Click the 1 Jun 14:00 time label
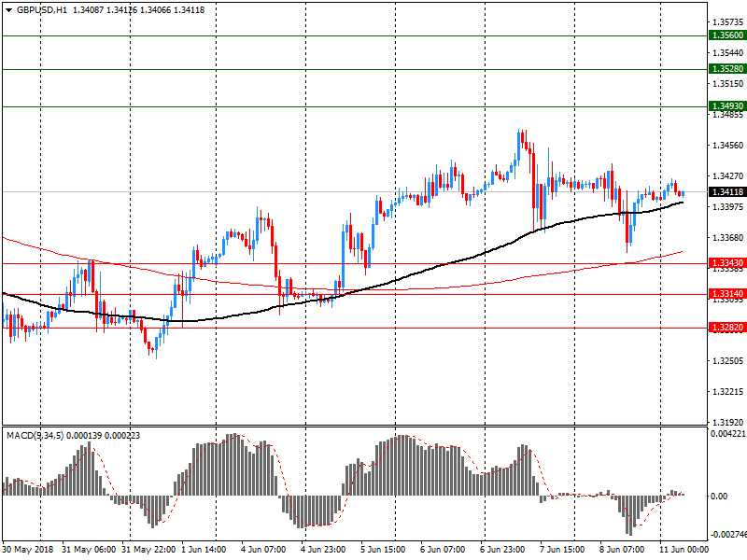This screenshot has width=747, height=560. (x=204, y=550)
